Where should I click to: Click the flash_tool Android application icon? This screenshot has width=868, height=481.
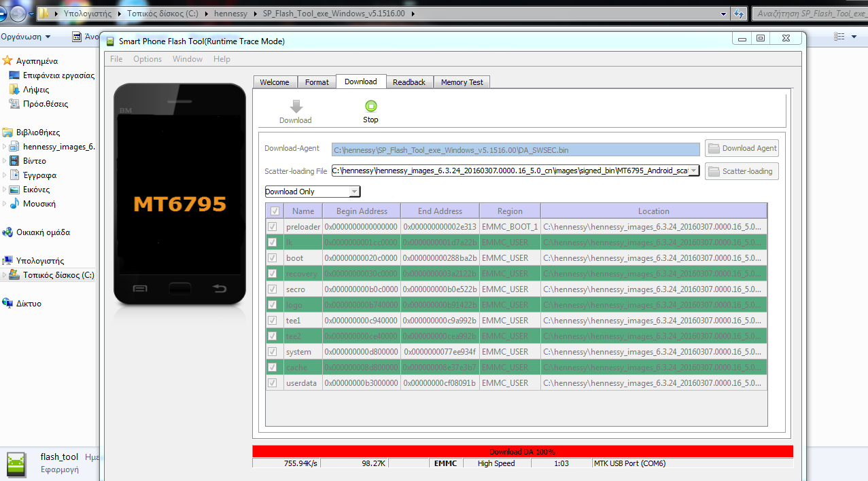coord(17,463)
